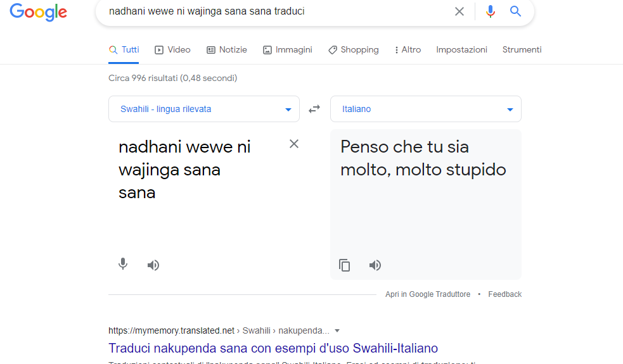
Task: Open the Traduci nakupenda sana result
Action: point(273,348)
